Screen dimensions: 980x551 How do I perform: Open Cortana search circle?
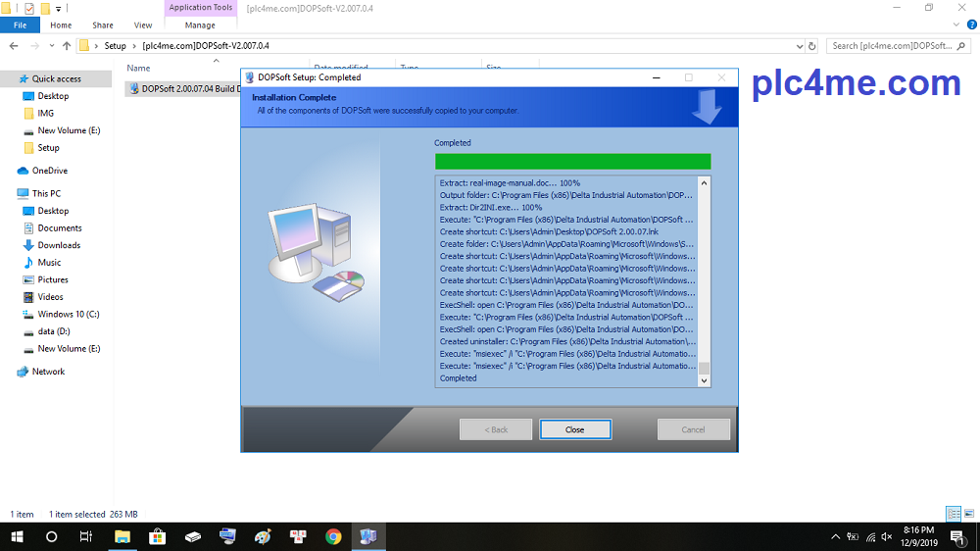(x=51, y=536)
